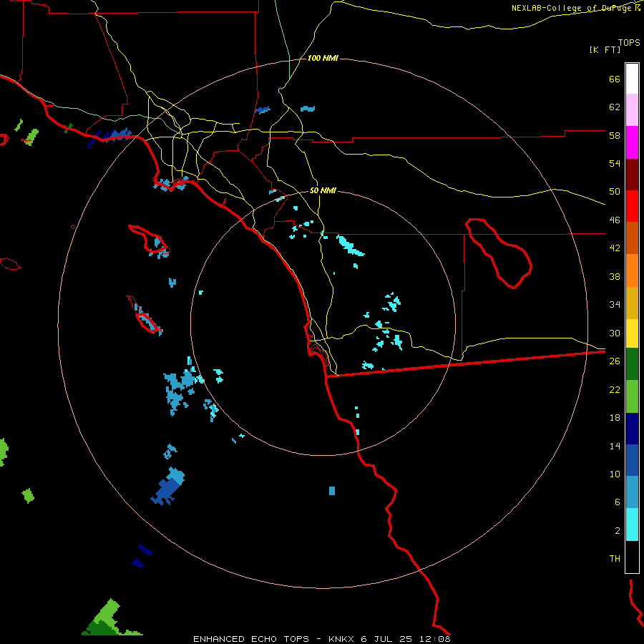This screenshot has height=644, width=644.
Task: Click the legend value 30
Action: pos(615,333)
